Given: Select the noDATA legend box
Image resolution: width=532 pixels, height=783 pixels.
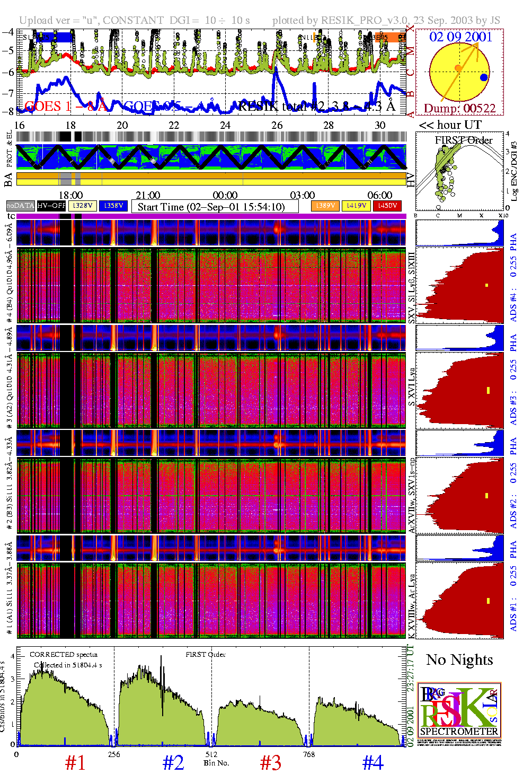Looking at the screenshot, I should coord(21,206).
